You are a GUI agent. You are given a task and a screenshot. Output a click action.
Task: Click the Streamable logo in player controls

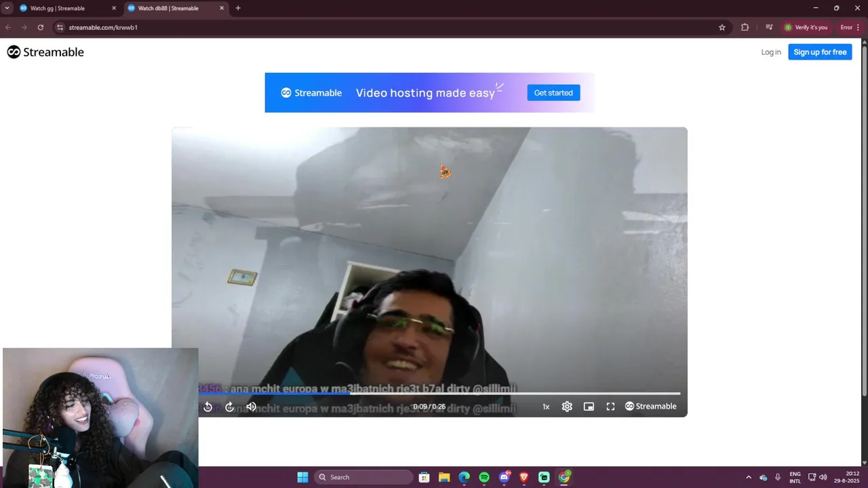[x=650, y=407]
